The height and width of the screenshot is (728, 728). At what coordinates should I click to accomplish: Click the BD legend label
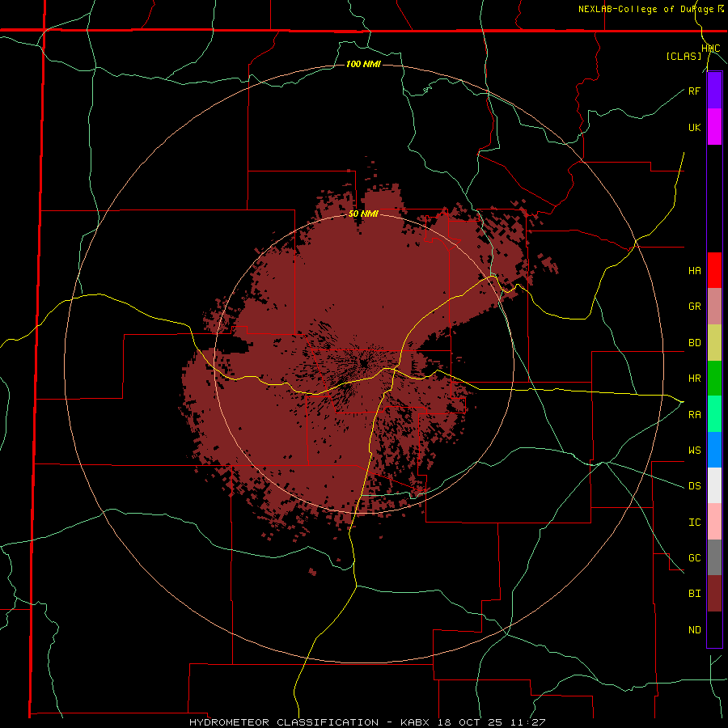point(694,343)
